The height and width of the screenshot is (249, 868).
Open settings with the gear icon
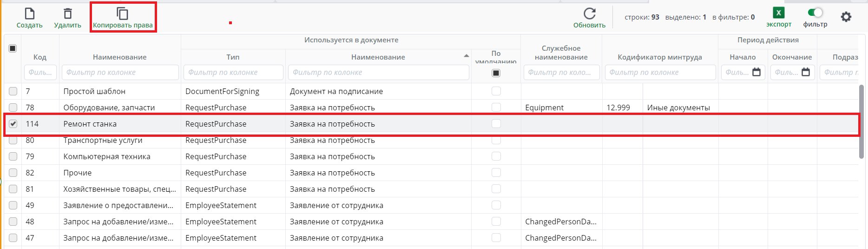846,17
